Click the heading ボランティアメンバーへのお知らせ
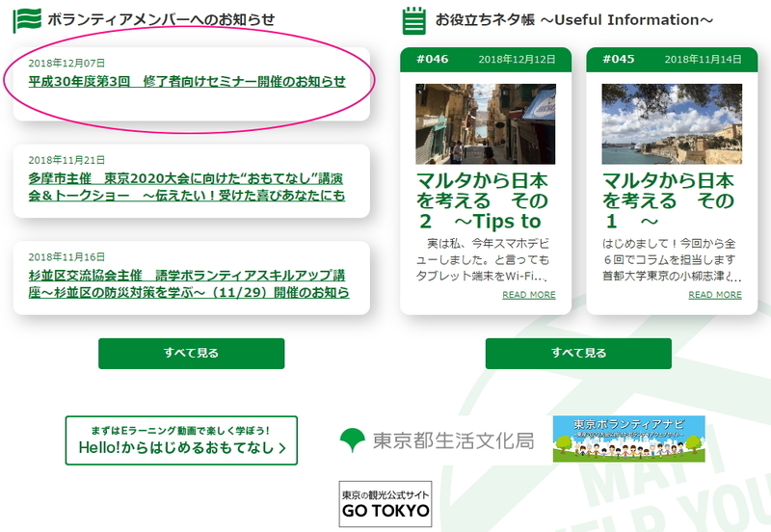The height and width of the screenshot is (532, 771). point(161,19)
